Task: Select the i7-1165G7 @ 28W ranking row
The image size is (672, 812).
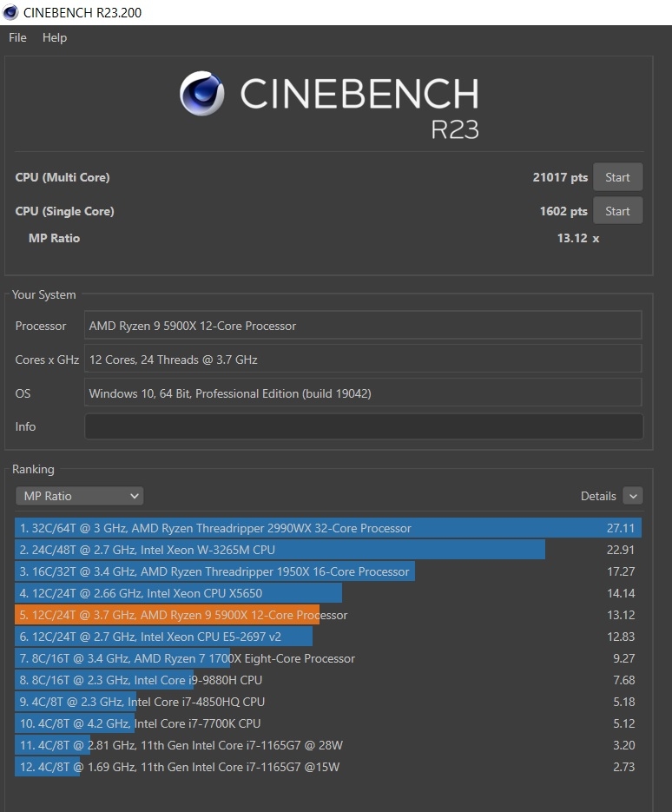Action: click(328, 745)
